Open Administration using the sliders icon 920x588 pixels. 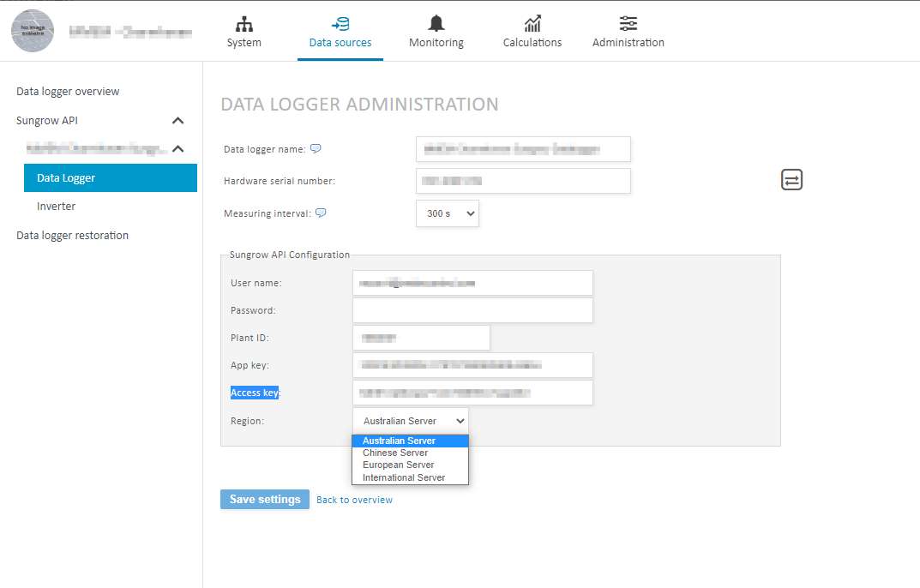(628, 26)
